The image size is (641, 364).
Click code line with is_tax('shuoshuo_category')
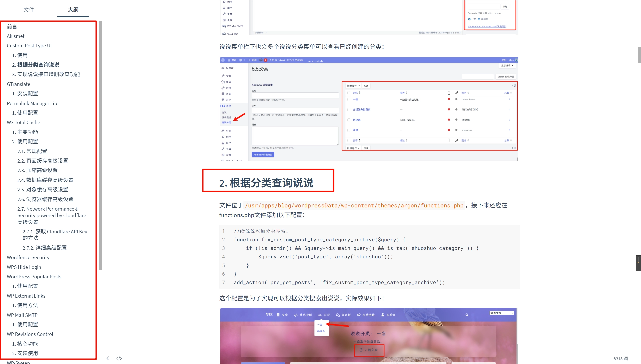(x=362, y=248)
